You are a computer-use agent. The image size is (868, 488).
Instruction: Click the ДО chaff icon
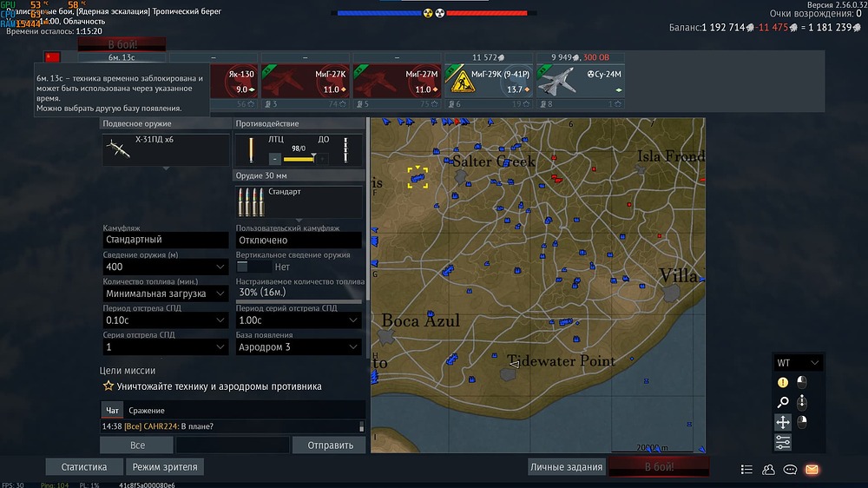click(346, 150)
